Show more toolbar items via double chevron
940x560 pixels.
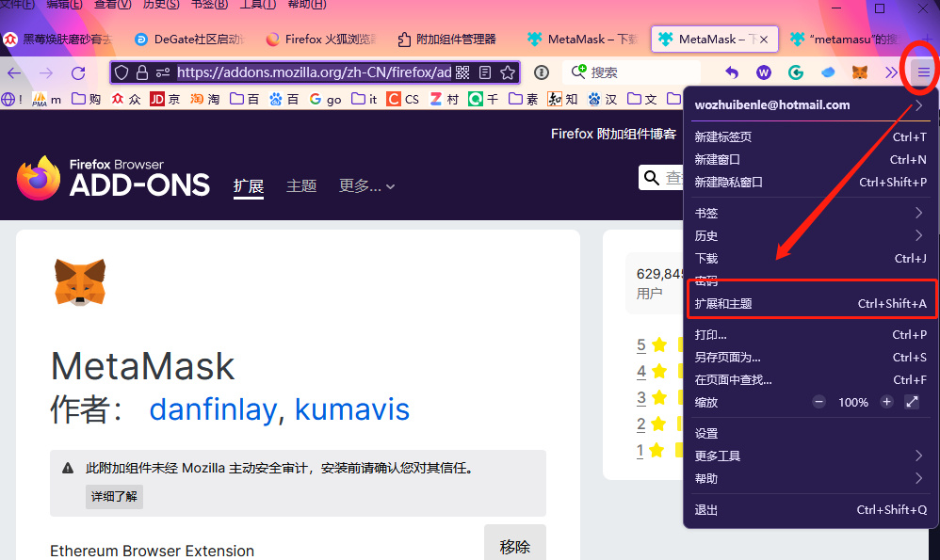[x=891, y=72]
